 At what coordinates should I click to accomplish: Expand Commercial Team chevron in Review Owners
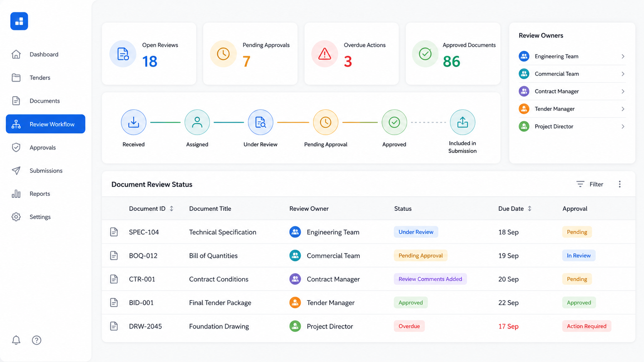623,74
